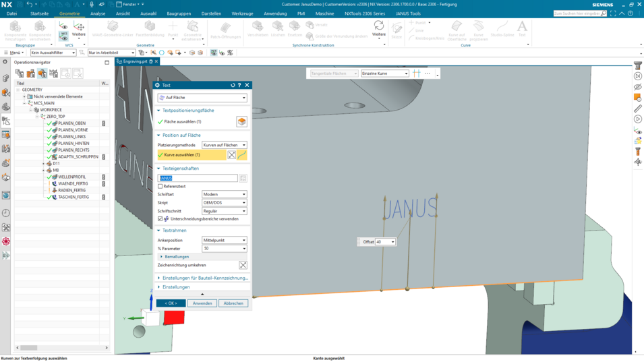Click the history clock icon in sidebar

pos(6,213)
